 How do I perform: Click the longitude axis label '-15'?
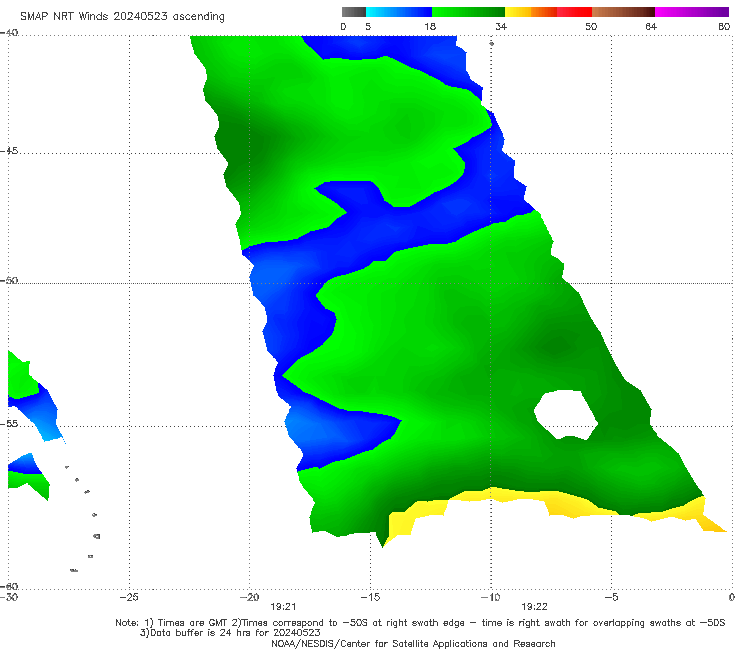coord(370,597)
